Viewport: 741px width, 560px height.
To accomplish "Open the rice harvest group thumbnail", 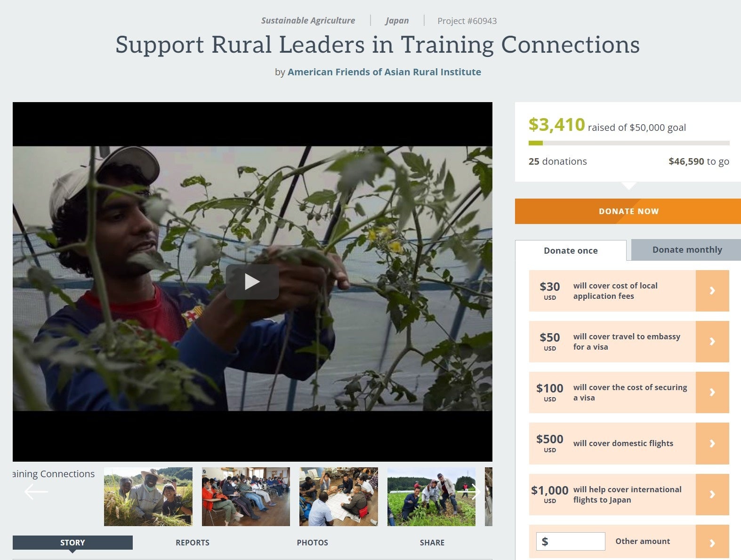I will tap(148, 496).
